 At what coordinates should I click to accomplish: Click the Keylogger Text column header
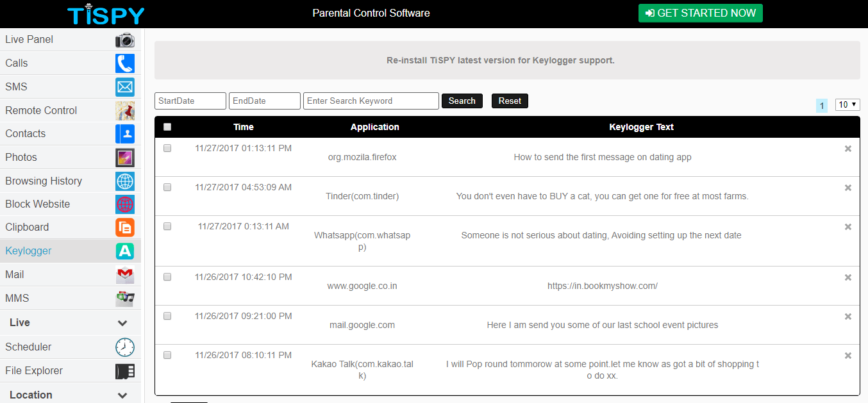coord(641,127)
